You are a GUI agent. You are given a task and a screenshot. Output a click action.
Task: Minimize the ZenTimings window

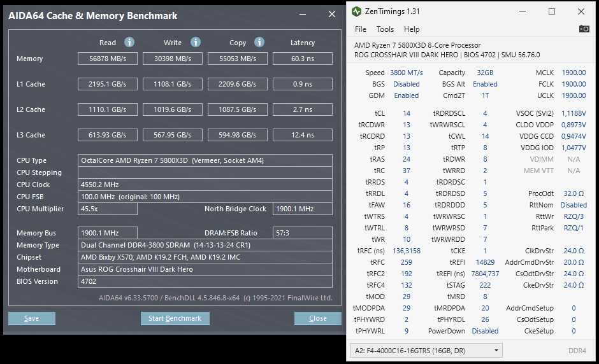[523, 11]
